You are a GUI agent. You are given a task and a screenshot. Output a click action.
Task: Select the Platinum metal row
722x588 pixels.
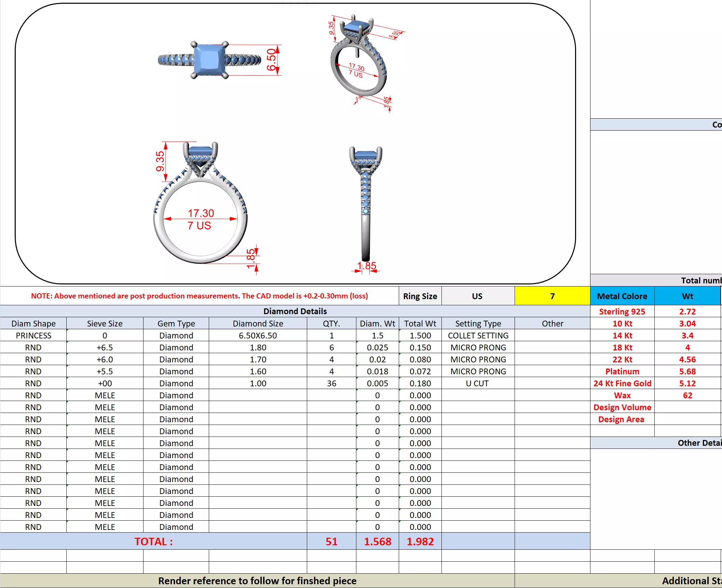pyautogui.click(x=622, y=371)
